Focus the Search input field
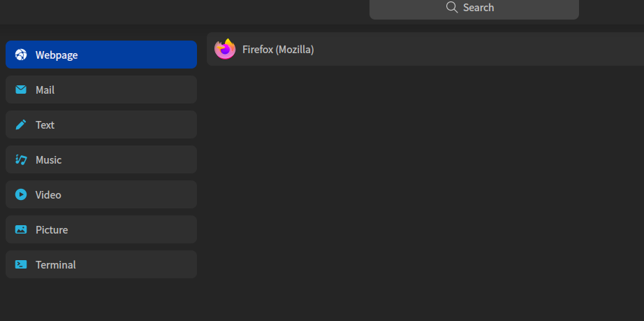Viewport: 644px width, 321px height. (x=474, y=8)
